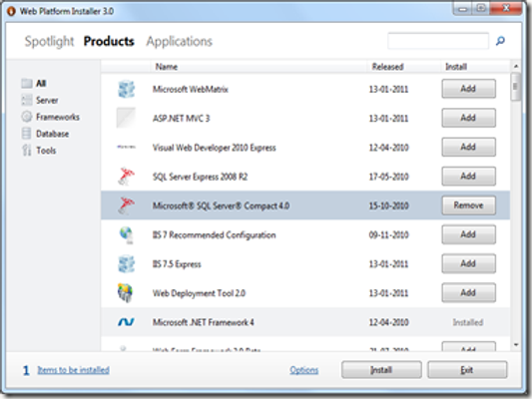Image resolution: width=532 pixels, height=399 pixels.
Task: Click the Microsoft .NET Framework 4 icon
Action: coord(126,322)
